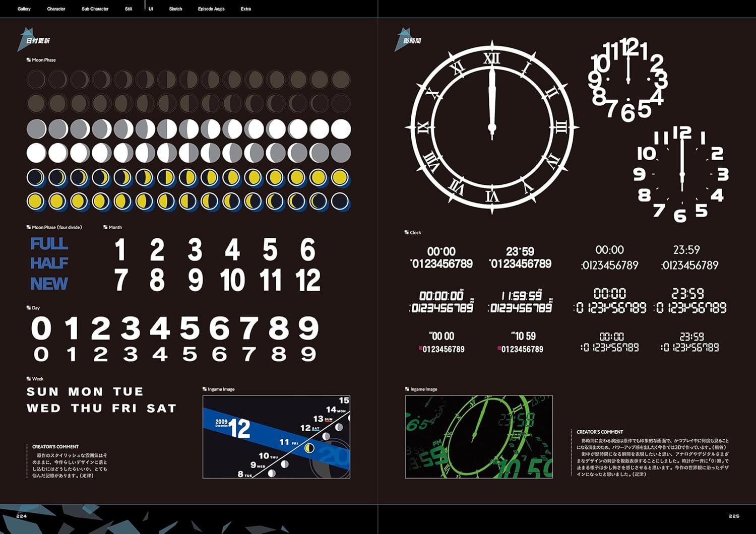Go to the Sub Character tab

coord(95,9)
